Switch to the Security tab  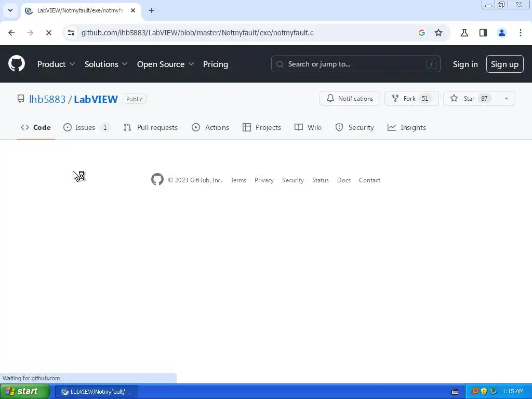click(354, 128)
